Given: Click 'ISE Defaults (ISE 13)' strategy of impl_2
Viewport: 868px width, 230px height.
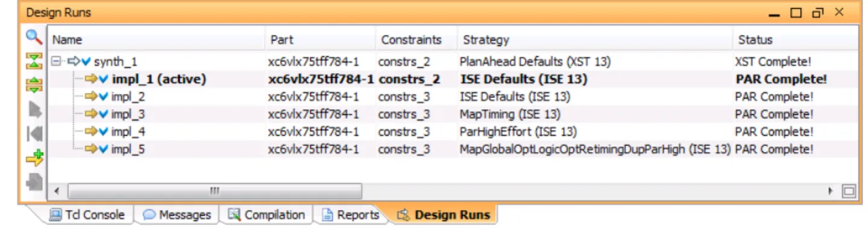Looking at the screenshot, I should [515, 97].
